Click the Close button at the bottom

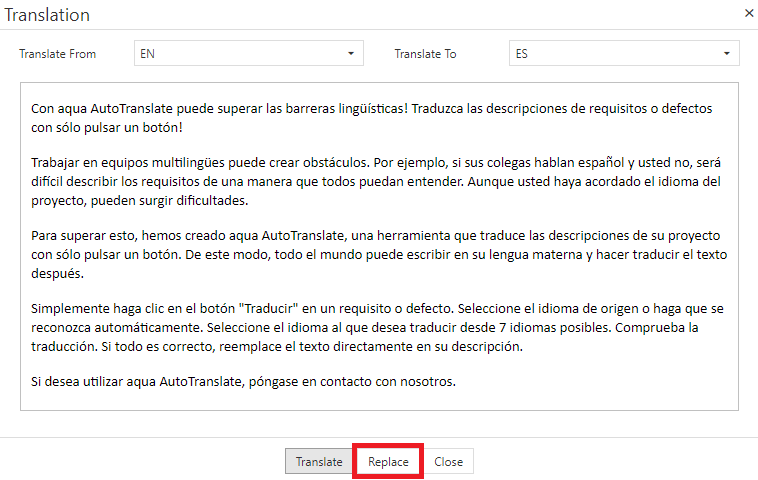point(448,462)
